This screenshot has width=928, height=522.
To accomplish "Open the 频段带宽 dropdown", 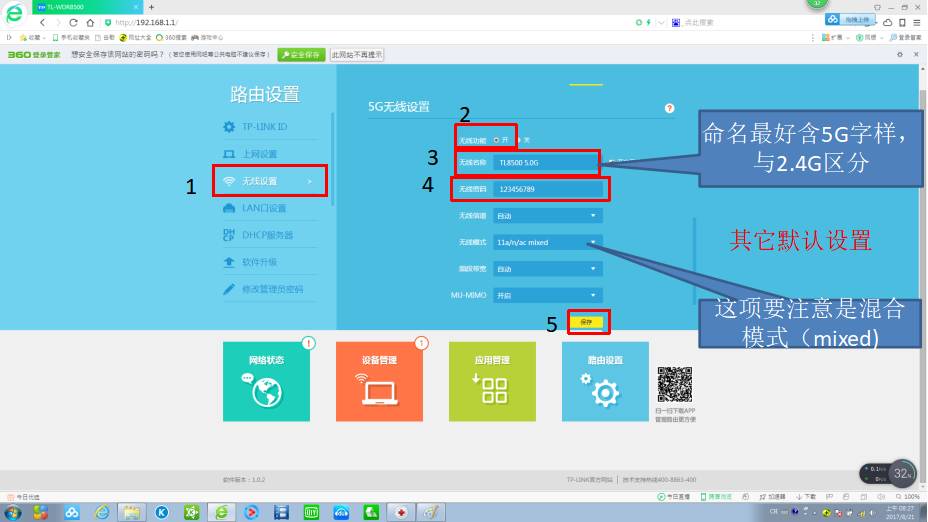I will tap(547, 269).
